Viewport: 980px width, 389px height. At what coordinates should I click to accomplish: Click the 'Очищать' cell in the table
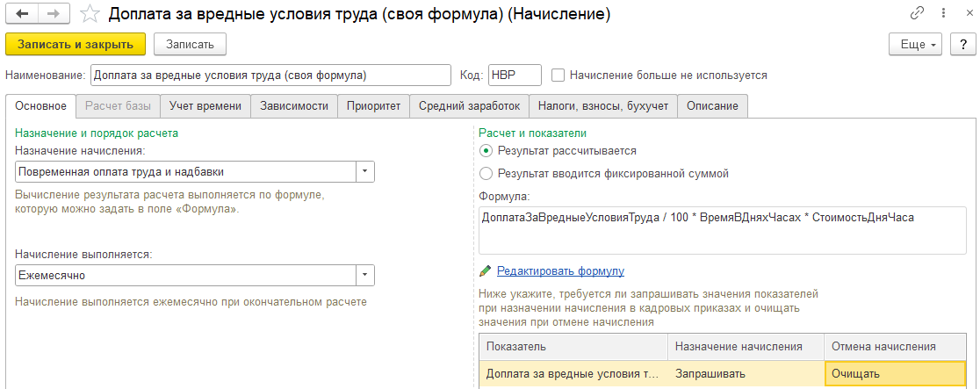coord(894,373)
